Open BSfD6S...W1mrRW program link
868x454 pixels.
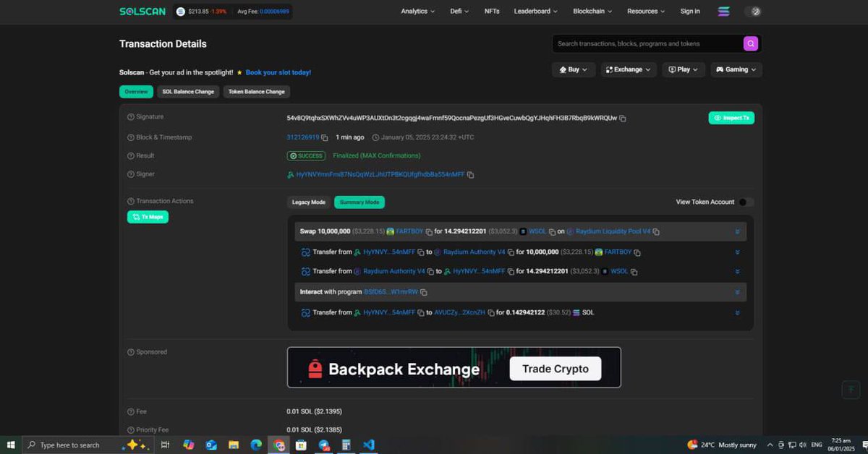pos(391,292)
